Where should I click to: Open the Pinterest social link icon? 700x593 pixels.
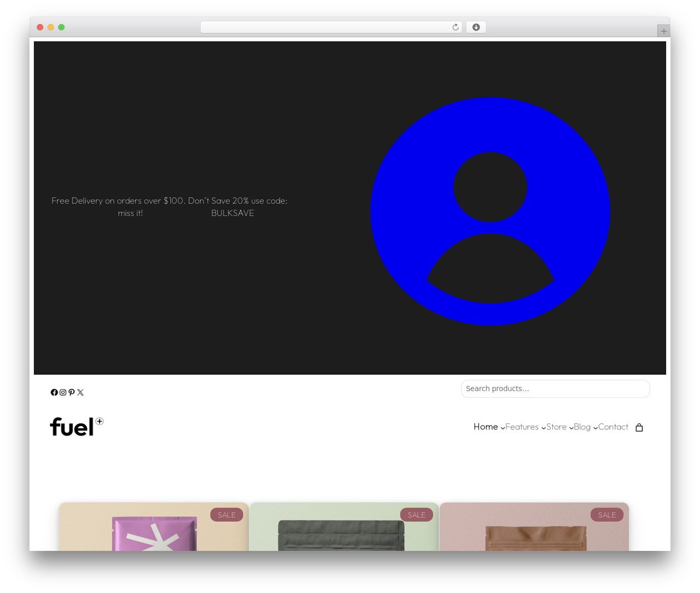point(72,392)
